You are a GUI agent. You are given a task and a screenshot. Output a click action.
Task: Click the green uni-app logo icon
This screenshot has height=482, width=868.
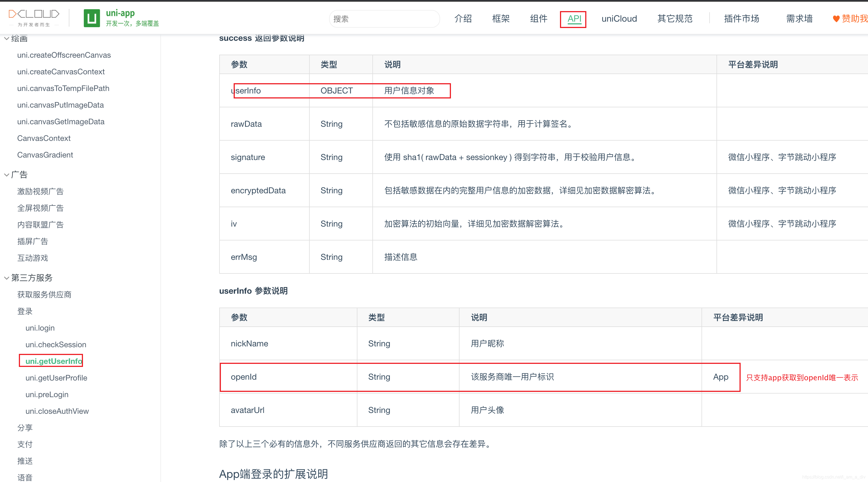[x=92, y=18]
